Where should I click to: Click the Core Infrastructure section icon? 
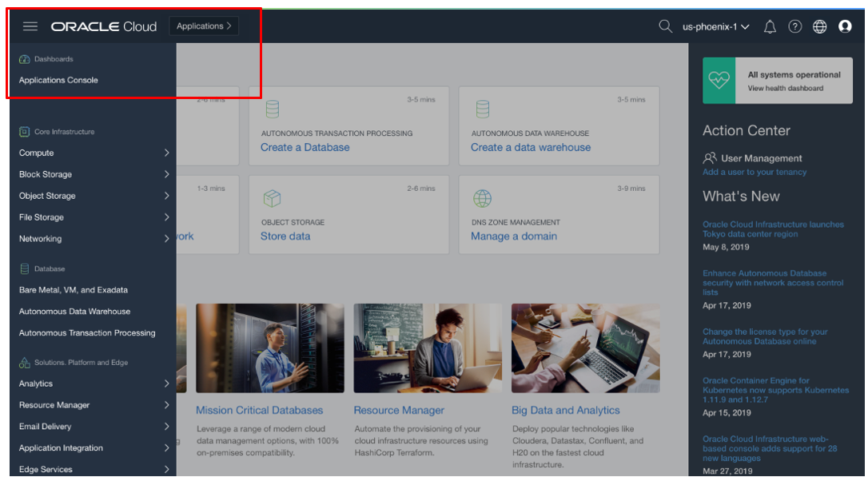[24, 132]
